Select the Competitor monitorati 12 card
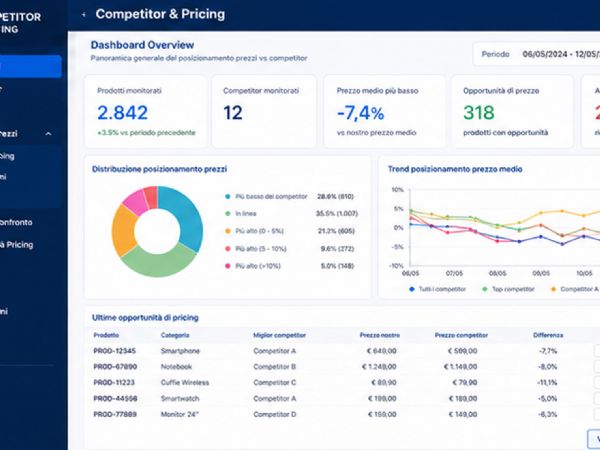The height and width of the screenshot is (450, 600). coord(264,111)
